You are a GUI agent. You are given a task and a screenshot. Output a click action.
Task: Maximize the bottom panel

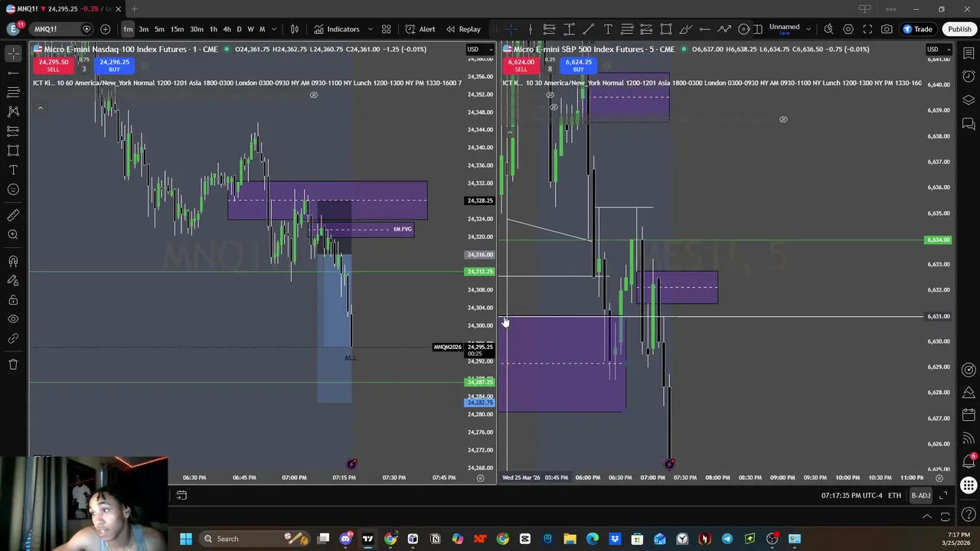pyautogui.click(x=945, y=517)
